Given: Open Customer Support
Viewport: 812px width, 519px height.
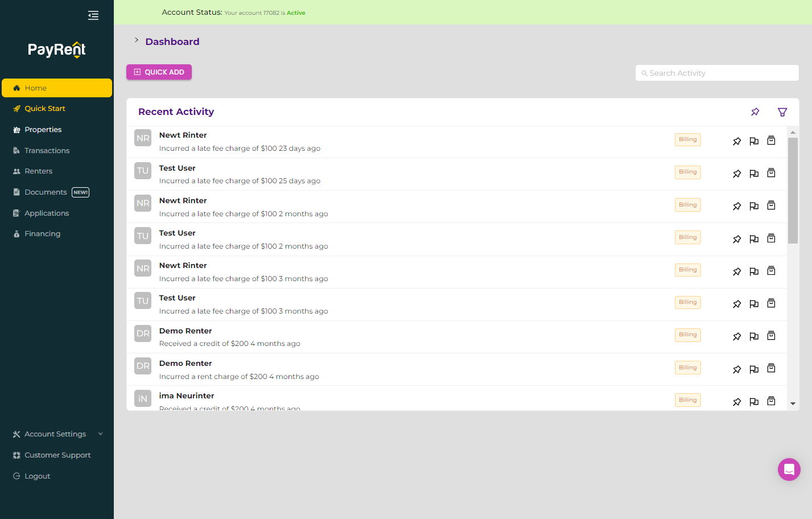Looking at the screenshot, I should coord(57,455).
